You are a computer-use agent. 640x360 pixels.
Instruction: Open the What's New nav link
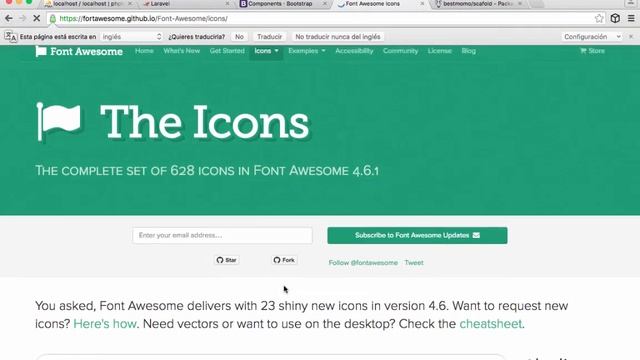coord(182,51)
